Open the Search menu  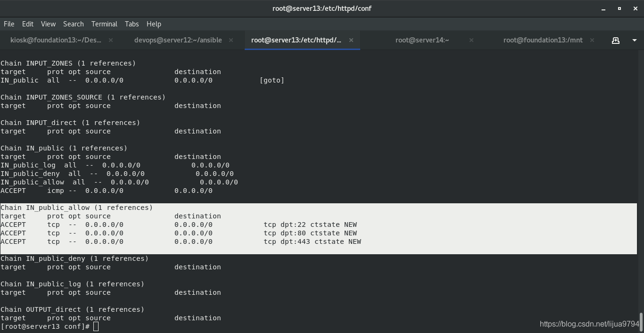pyautogui.click(x=74, y=24)
